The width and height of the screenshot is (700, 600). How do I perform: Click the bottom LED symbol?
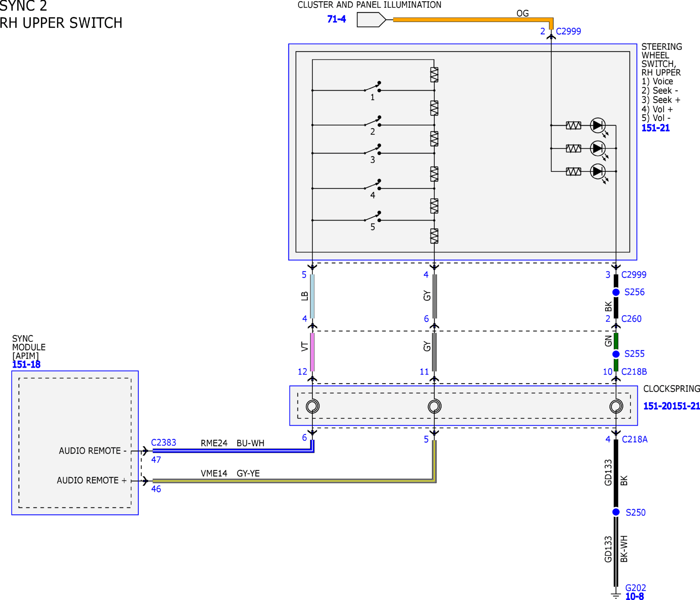pos(598,171)
